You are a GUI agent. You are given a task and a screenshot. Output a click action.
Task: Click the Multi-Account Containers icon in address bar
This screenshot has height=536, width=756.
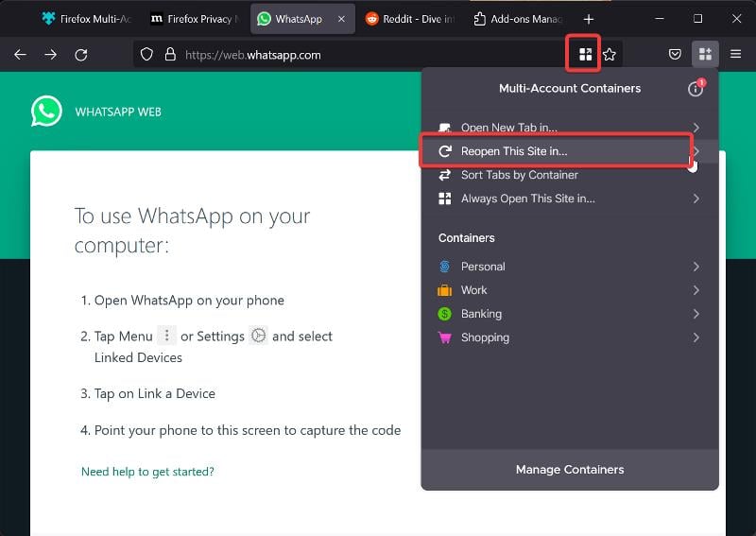coord(585,54)
